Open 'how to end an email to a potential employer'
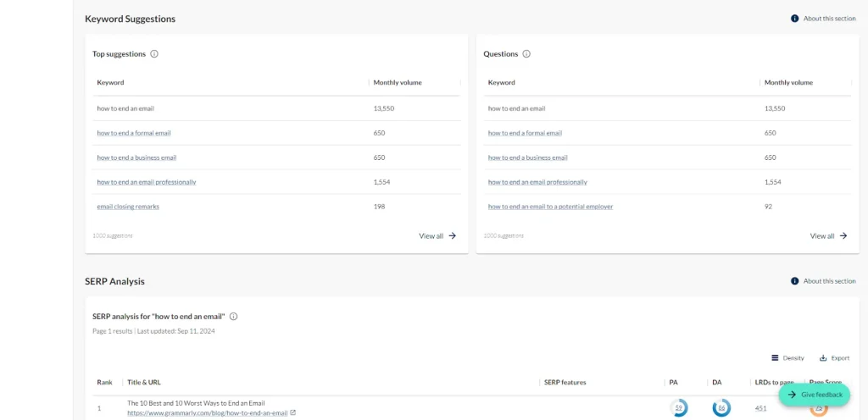Screen dimensions: 868x420 pos(550,207)
